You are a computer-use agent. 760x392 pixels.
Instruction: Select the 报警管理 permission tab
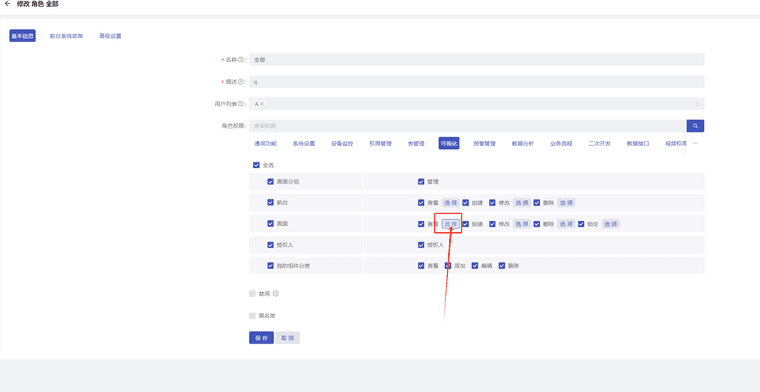pyautogui.click(x=485, y=143)
